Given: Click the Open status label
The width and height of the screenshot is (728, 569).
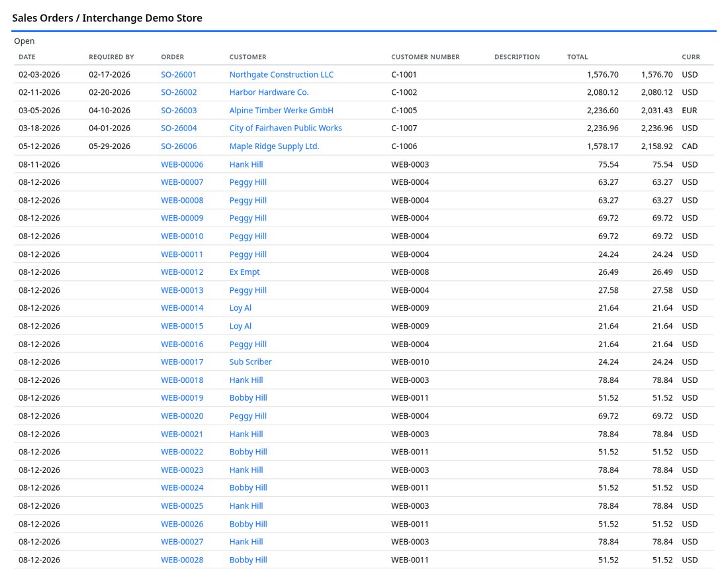Looking at the screenshot, I should click(x=24, y=41).
